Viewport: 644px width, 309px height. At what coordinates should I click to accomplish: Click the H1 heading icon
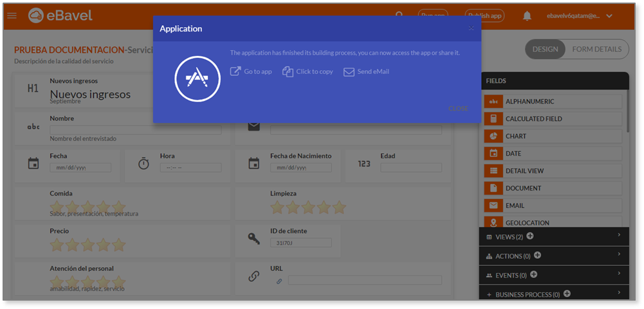tap(33, 88)
